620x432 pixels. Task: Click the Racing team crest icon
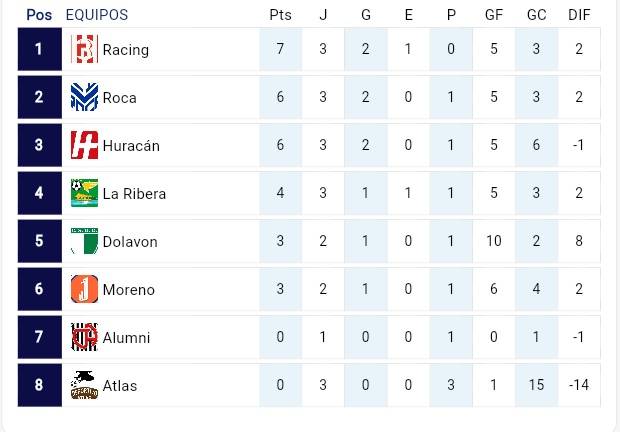point(84,50)
